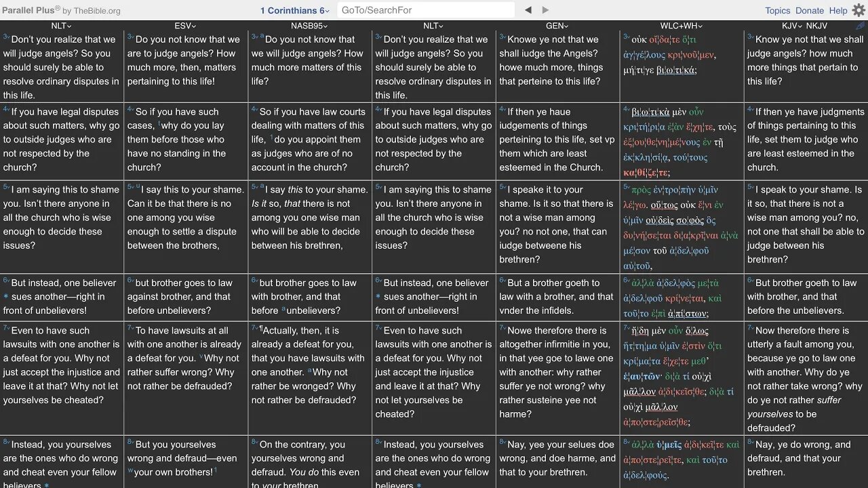Open the 1 Corinthians 6 chapter dropdown
Viewport: 868px width, 488px height.
295,10
